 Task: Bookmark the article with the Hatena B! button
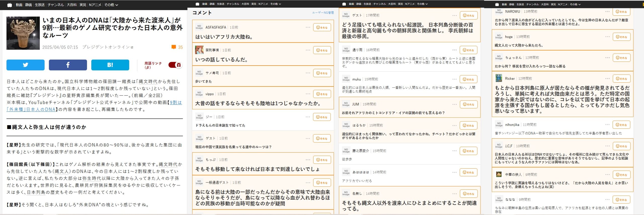coord(110,65)
